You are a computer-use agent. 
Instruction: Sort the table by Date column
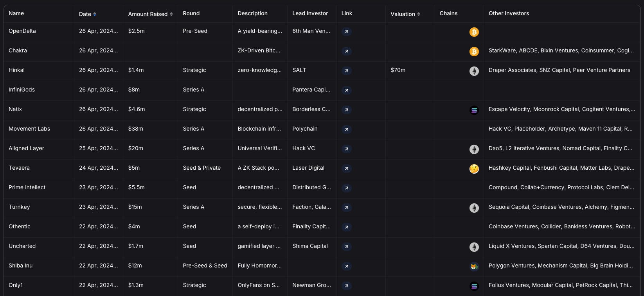coord(95,14)
